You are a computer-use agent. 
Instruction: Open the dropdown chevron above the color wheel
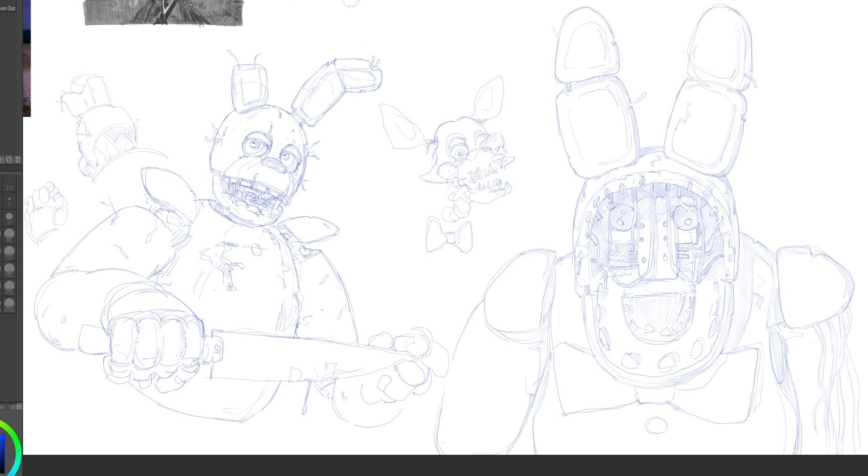[x=20, y=406]
